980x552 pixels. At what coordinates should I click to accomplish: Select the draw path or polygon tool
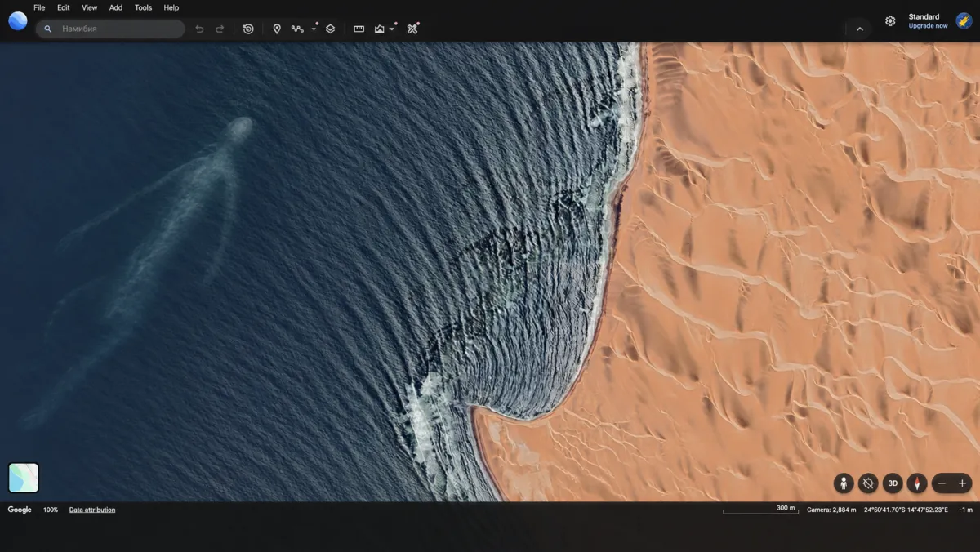point(297,29)
